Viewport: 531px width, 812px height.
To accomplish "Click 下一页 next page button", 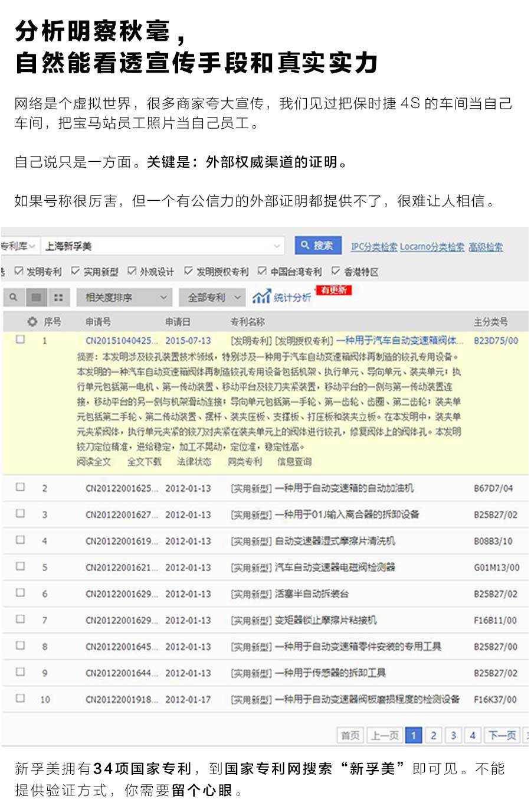I will (x=502, y=735).
